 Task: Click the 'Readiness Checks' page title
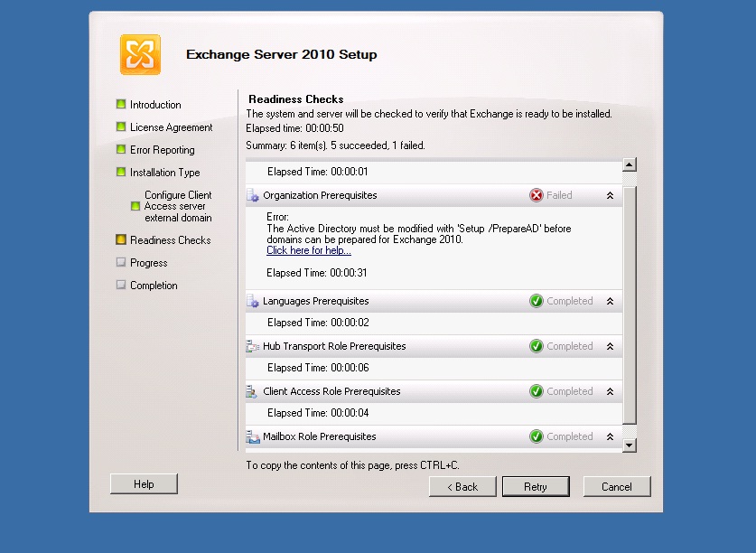tap(296, 99)
